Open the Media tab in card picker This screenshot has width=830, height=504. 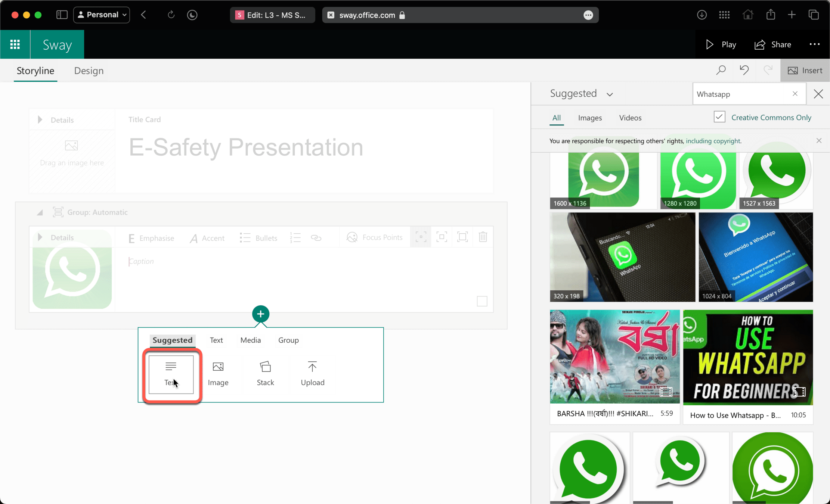tap(250, 340)
